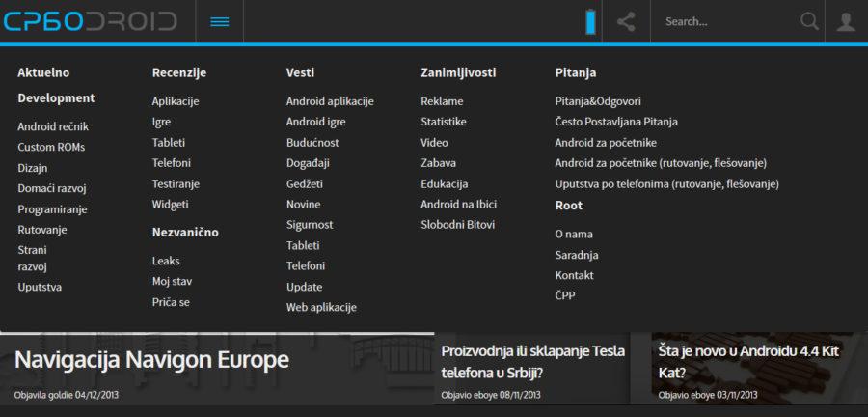Open the Događaji link
Viewport: 868px width, 417px height.
pyautogui.click(x=308, y=163)
